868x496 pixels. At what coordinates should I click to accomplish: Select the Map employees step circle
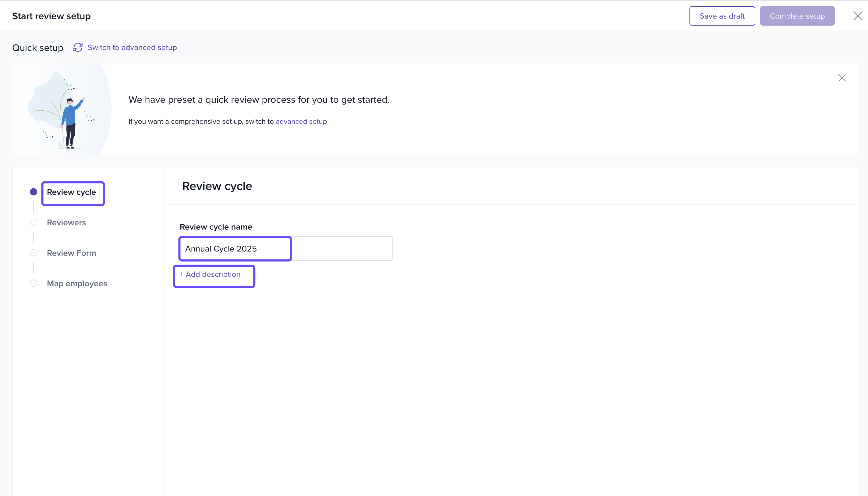pos(33,284)
